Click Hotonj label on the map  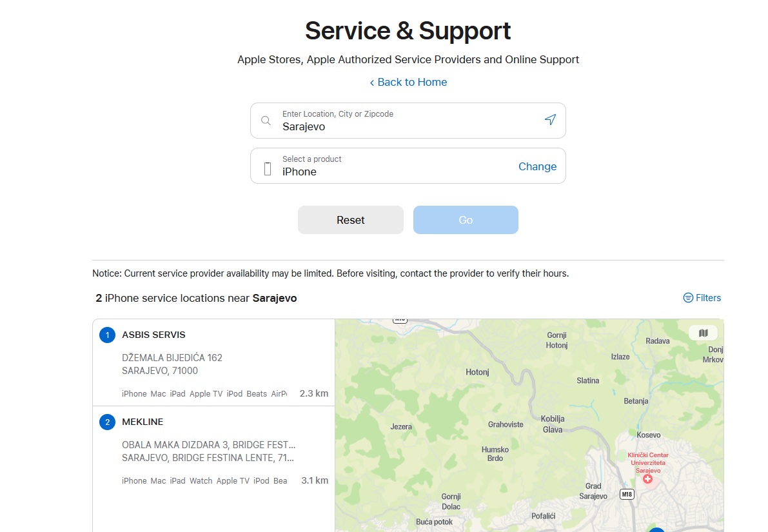(478, 372)
